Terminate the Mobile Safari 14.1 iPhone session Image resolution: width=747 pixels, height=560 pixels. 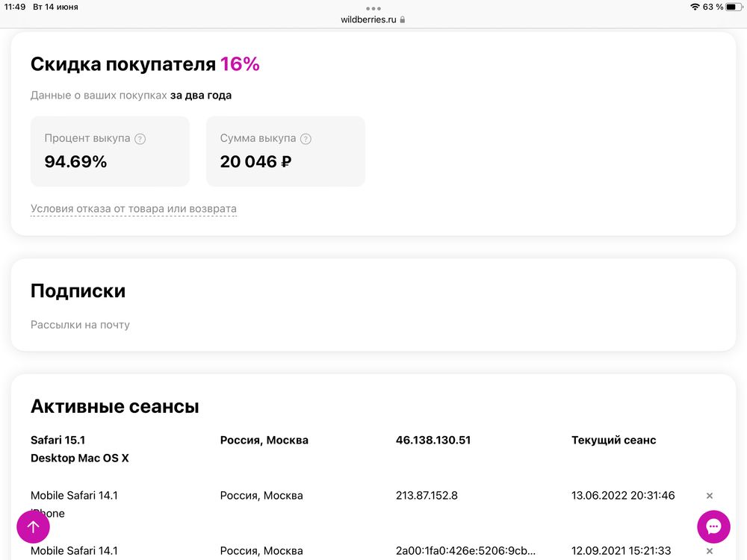[708, 496]
